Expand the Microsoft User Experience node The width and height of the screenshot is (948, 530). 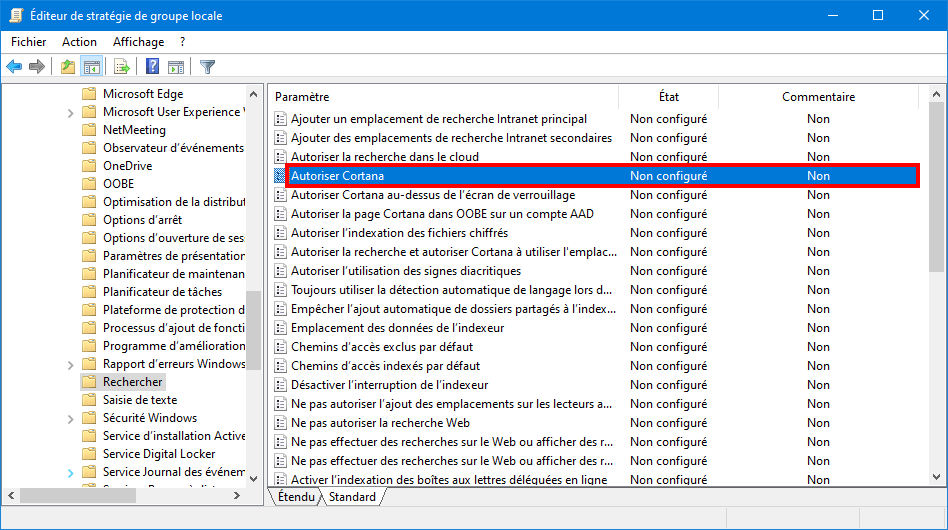coord(70,113)
